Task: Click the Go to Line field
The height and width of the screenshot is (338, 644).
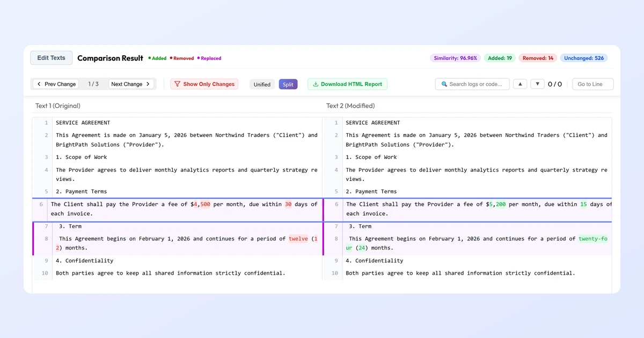Action: 592,84
